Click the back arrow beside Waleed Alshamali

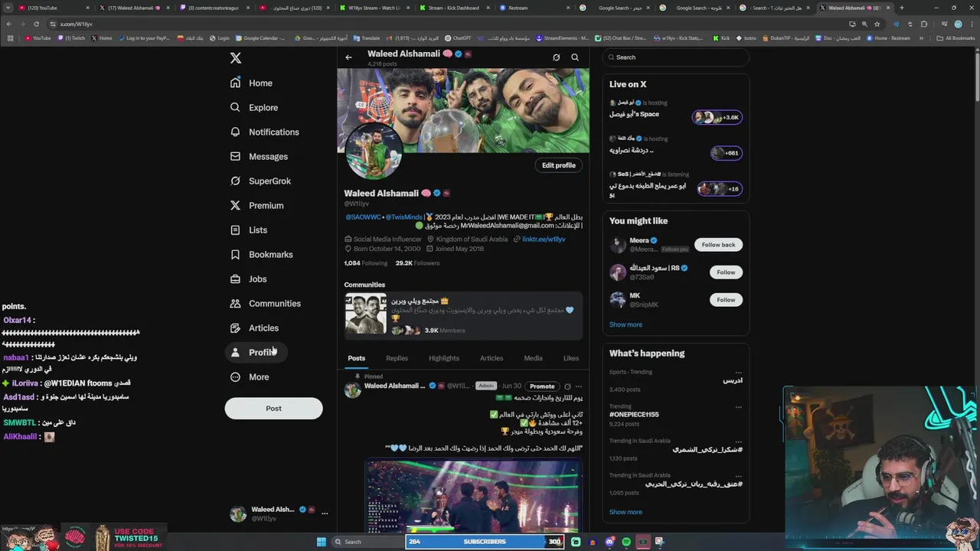tap(348, 57)
